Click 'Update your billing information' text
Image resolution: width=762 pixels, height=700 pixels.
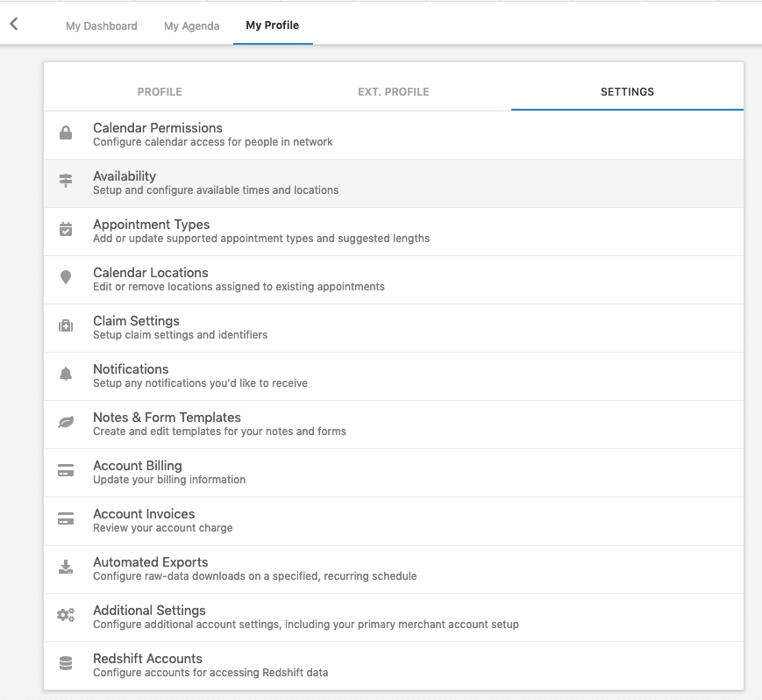(x=169, y=480)
